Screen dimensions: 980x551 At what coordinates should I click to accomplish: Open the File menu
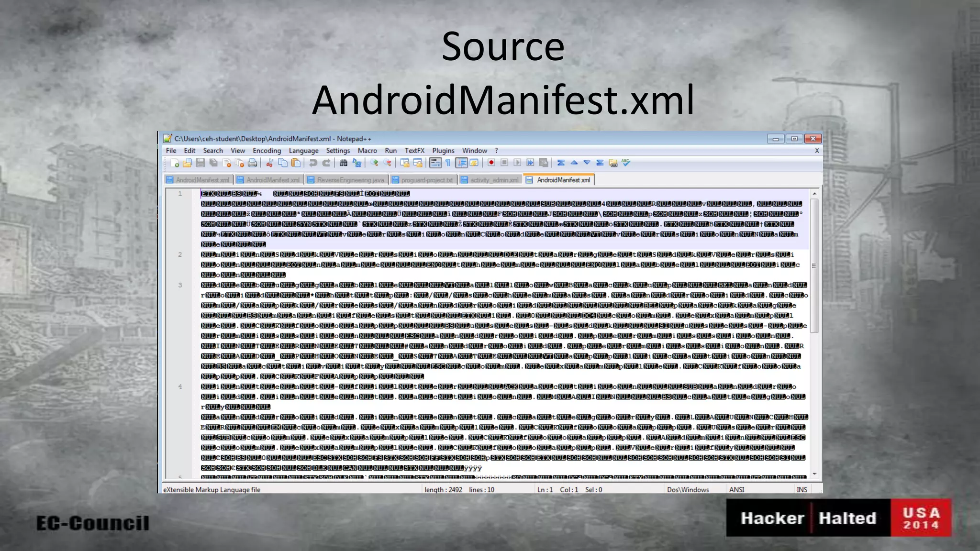coord(171,151)
